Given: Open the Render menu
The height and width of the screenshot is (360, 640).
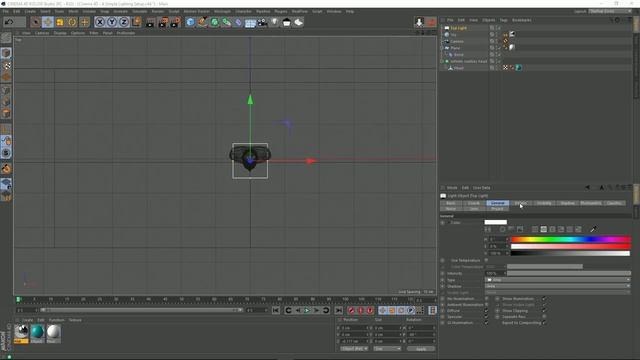Looking at the screenshot, I should (158, 11).
